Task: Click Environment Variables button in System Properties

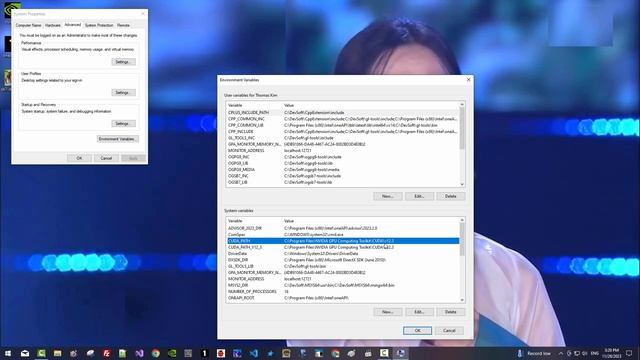Action: click(118, 139)
